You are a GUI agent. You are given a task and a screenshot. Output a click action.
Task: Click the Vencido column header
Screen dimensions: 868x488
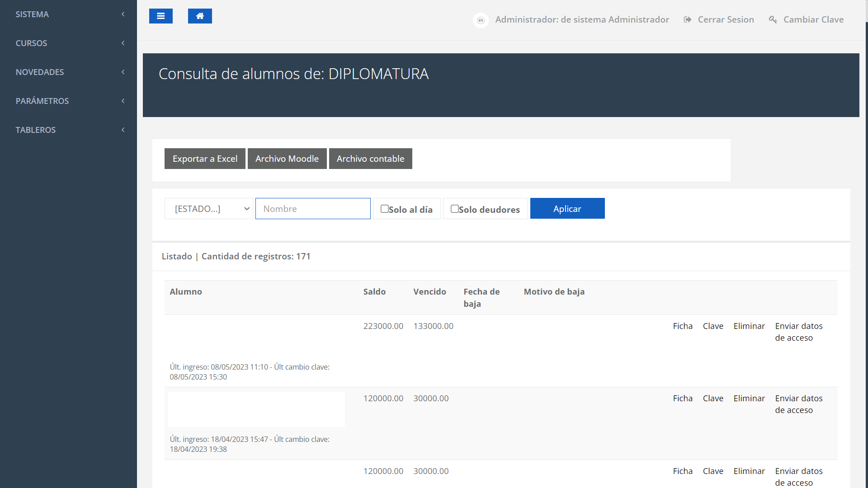click(429, 292)
